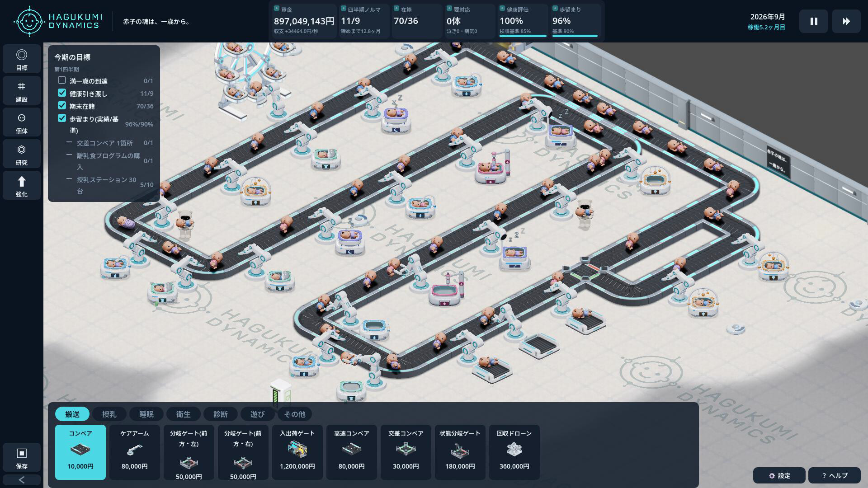Open the 建設 (Build) sidebar menu
Image resolution: width=868 pixels, height=488 pixels.
coord(22,90)
